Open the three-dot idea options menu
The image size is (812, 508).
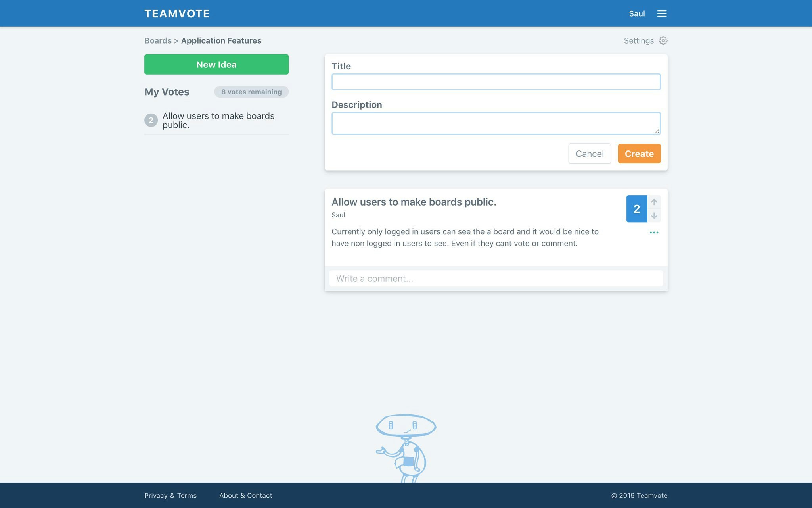click(x=654, y=233)
